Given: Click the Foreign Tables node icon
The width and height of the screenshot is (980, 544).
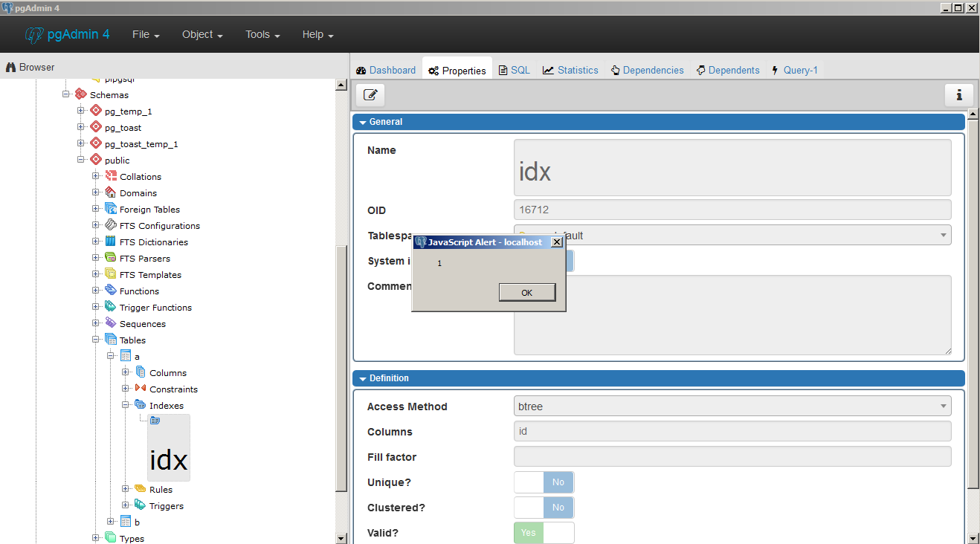Looking at the screenshot, I should click(x=111, y=209).
